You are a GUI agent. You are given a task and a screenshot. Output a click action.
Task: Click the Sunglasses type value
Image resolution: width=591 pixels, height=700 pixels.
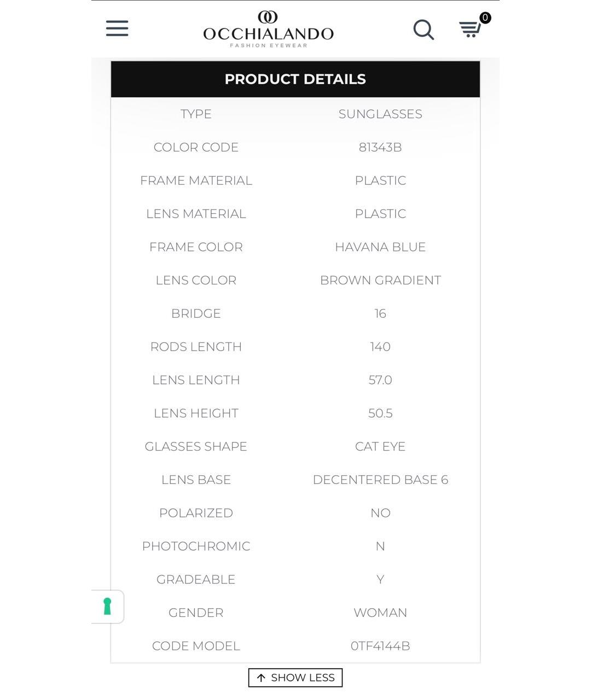pyautogui.click(x=380, y=114)
